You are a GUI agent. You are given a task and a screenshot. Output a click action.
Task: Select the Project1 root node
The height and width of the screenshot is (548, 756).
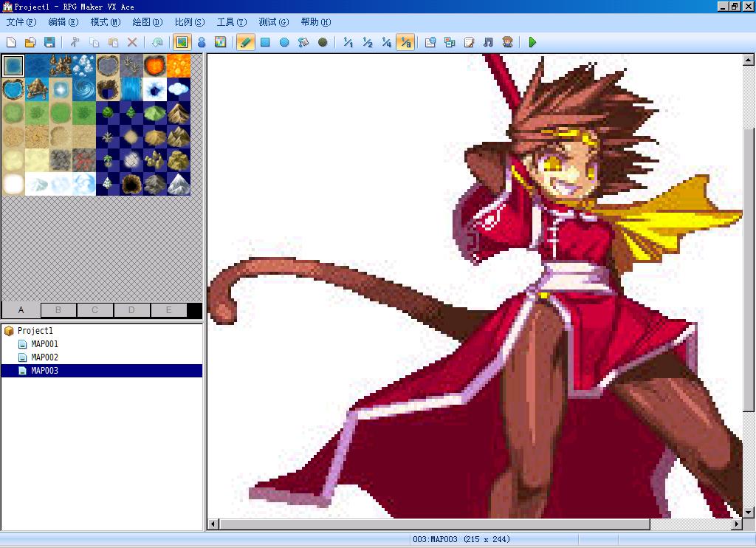pos(35,330)
